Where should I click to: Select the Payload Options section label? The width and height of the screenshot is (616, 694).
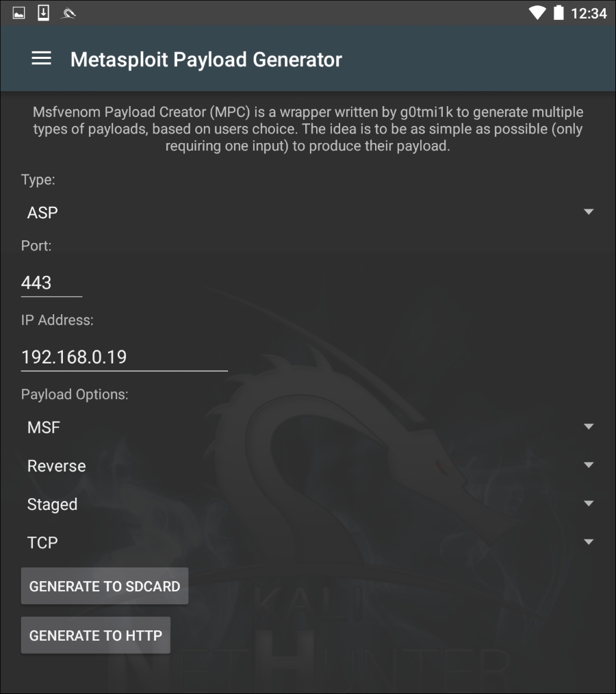coord(75,394)
